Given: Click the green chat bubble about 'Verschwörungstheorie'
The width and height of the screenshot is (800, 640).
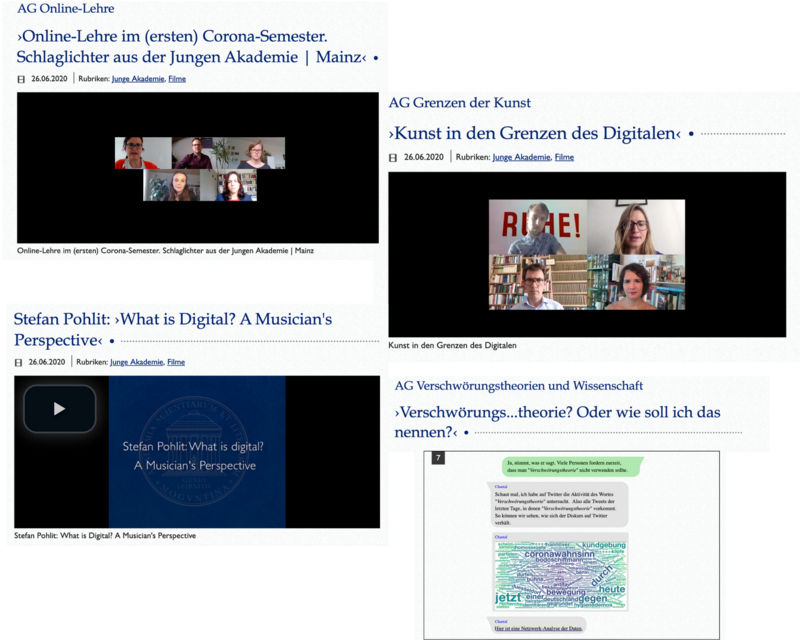Looking at the screenshot, I should [x=572, y=466].
